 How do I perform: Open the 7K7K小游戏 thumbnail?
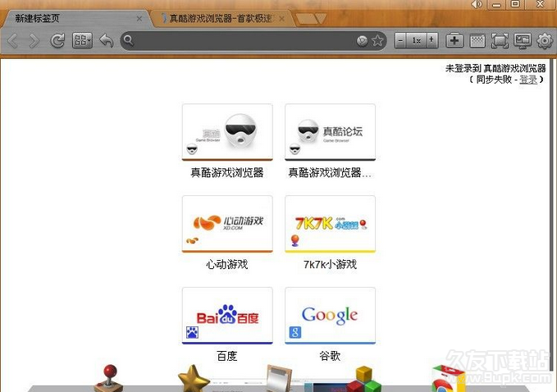point(330,224)
